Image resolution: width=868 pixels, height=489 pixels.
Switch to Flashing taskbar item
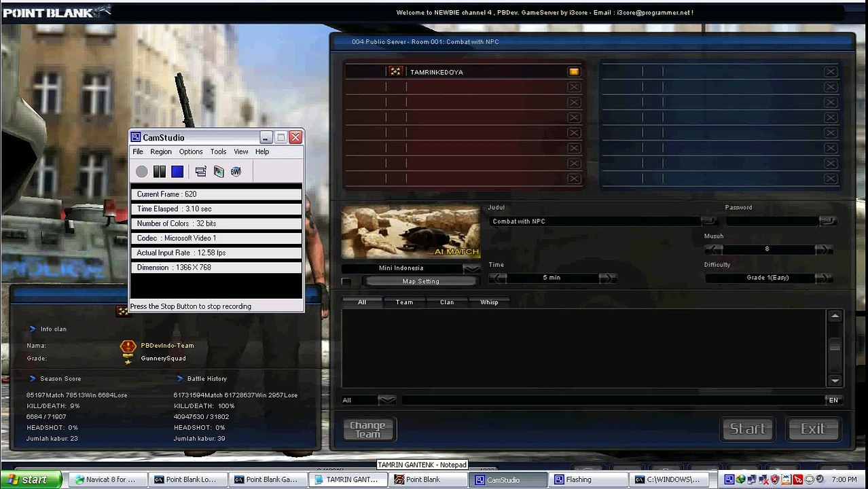tap(587, 479)
